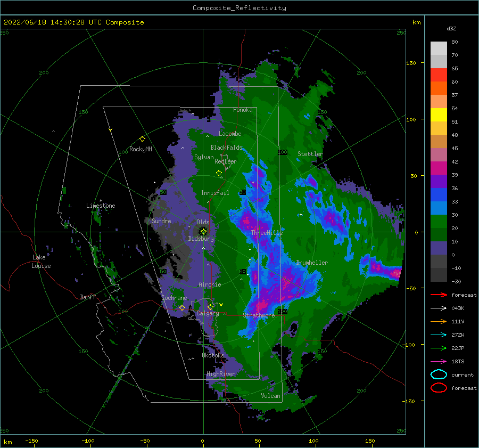Screen dimensions: 479x448
Task: Click the red forecast ellipse legend icon
Action: point(439,388)
